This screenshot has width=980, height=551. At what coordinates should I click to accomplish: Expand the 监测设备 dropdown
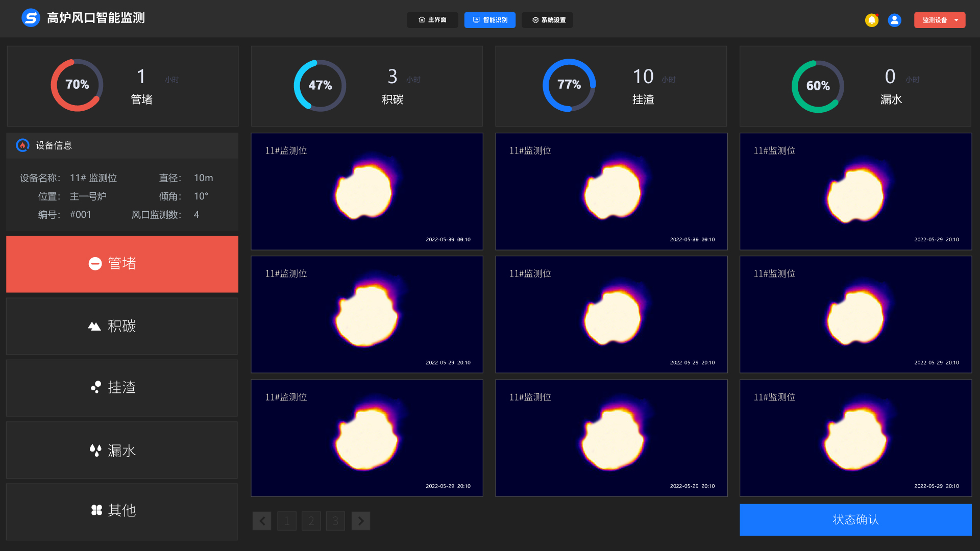tap(940, 20)
